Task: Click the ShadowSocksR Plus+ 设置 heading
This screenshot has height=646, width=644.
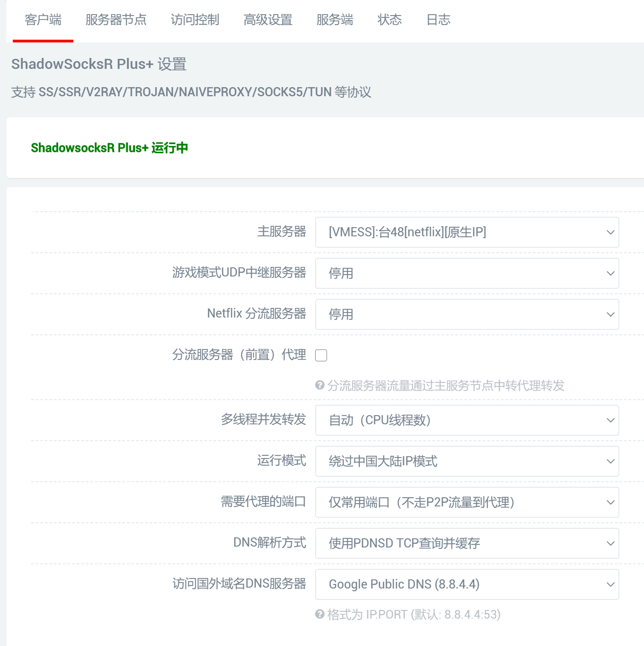Action: click(x=99, y=64)
